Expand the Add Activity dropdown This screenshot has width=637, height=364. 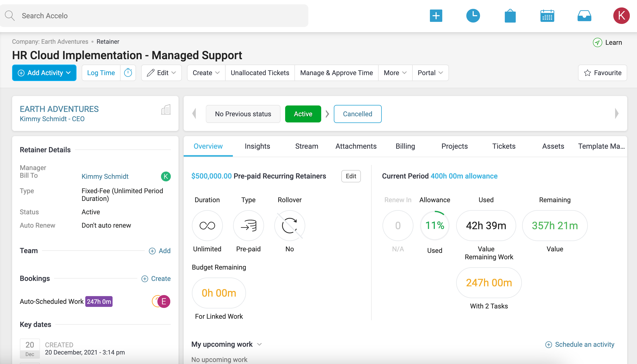pyautogui.click(x=44, y=73)
